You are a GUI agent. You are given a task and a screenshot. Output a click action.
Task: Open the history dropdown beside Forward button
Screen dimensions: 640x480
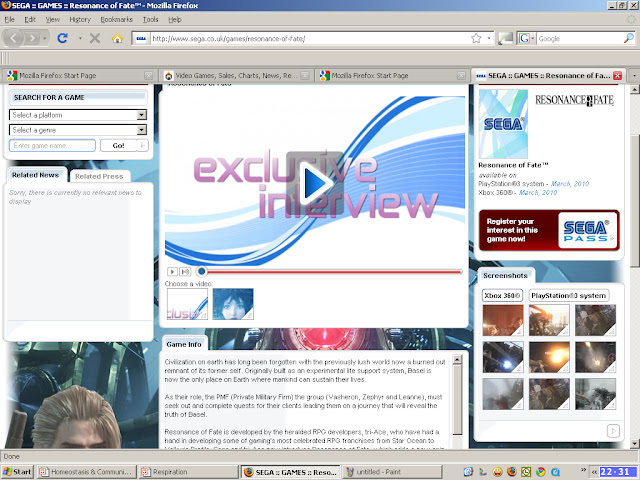click(44, 38)
